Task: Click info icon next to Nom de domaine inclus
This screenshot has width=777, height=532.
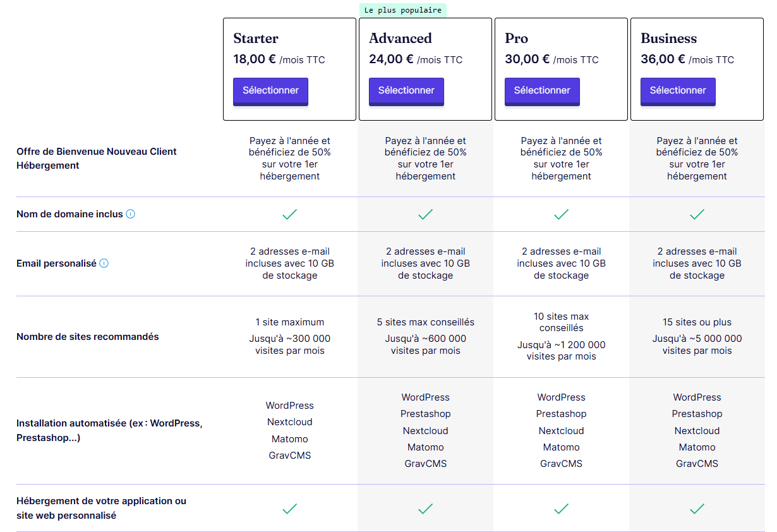Action: click(130, 214)
